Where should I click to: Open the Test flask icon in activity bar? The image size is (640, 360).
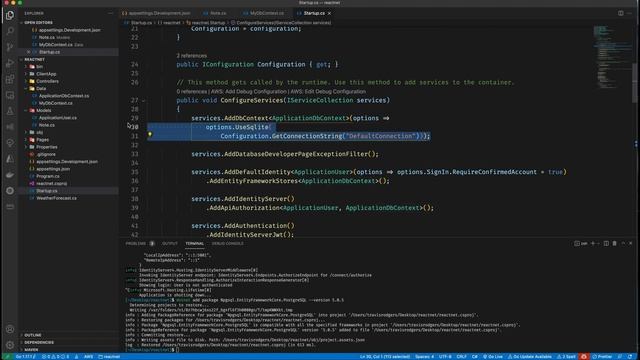pyautogui.click(x=10, y=111)
